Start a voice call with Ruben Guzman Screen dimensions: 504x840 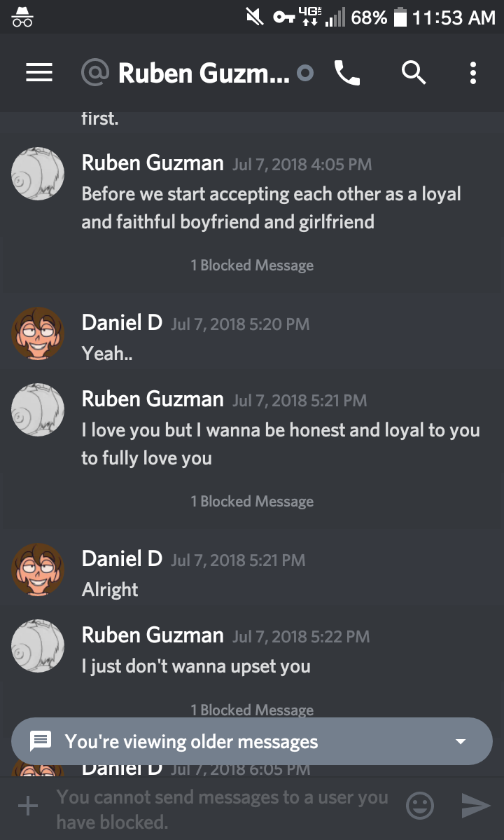tap(347, 72)
